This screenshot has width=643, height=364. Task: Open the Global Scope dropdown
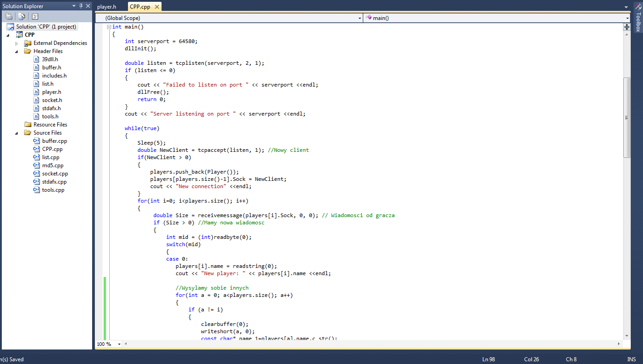(359, 18)
